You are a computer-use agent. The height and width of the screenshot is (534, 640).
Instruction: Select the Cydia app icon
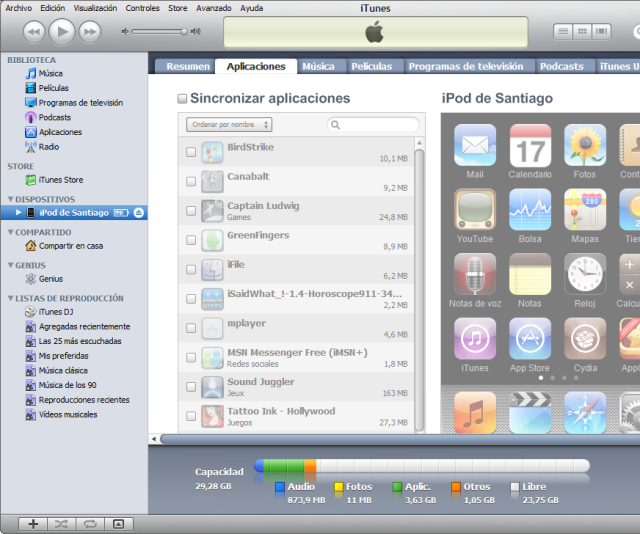[584, 338]
